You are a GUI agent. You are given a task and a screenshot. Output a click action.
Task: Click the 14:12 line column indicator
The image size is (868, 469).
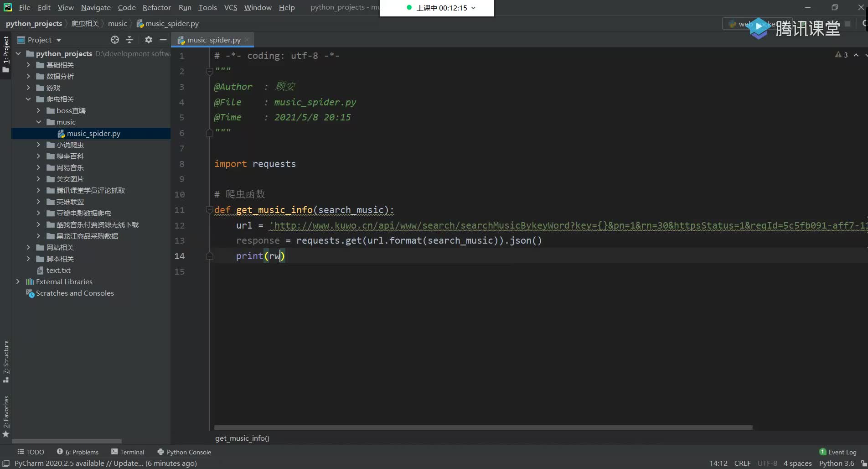click(x=718, y=463)
